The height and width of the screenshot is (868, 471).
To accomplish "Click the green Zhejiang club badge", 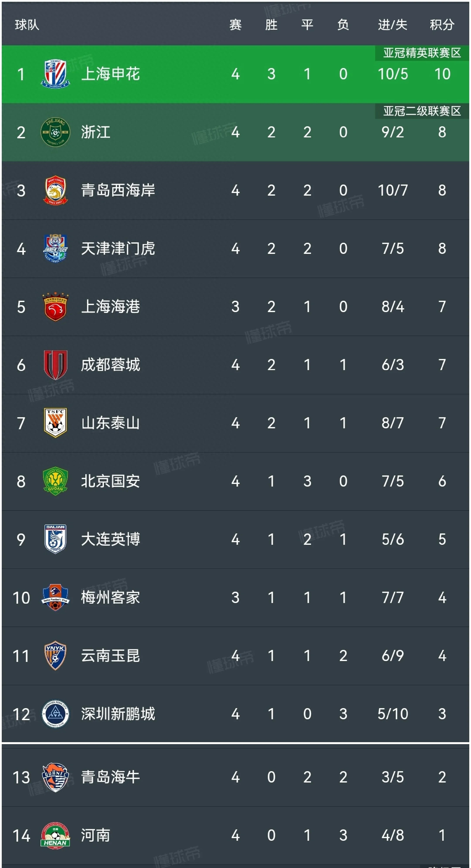I will click(x=55, y=132).
